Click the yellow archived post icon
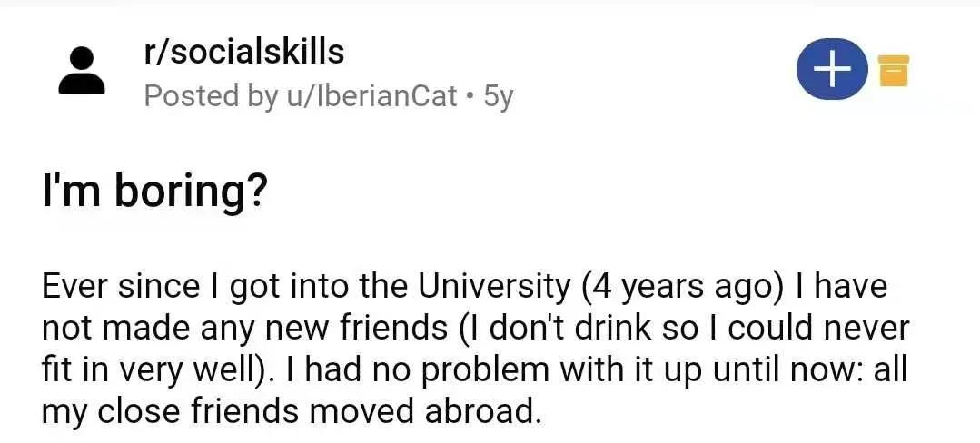The width and height of the screenshot is (980, 443). pyautogui.click(x=895, y=71)
